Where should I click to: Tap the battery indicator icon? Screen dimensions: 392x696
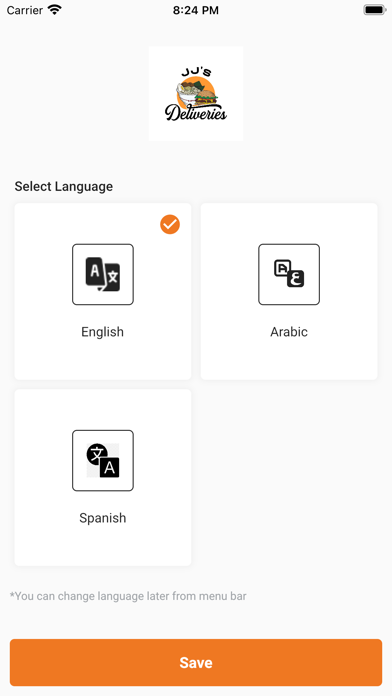(x=375, y=10)
